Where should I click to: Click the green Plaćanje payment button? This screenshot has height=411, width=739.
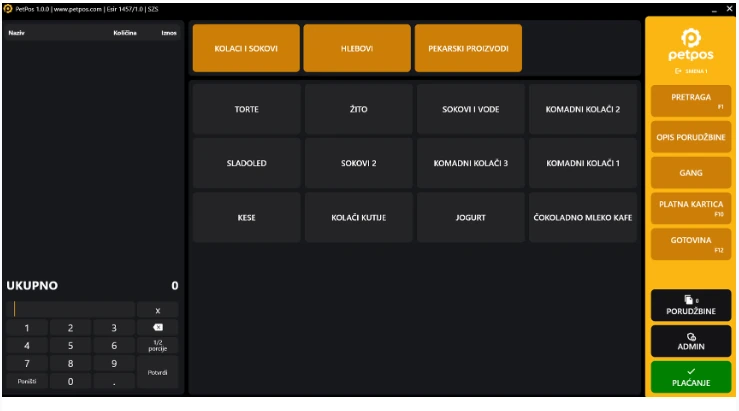(691, 377)
